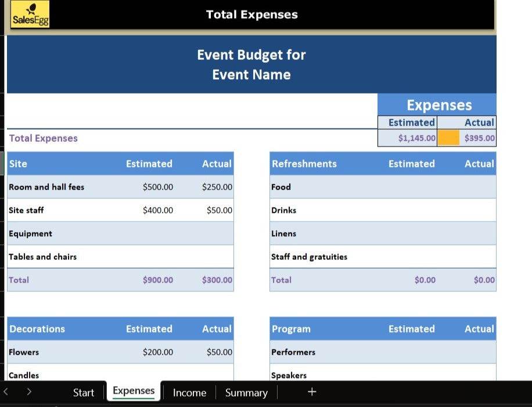
Task: Open the Start sheet tab
Action: 83,393
